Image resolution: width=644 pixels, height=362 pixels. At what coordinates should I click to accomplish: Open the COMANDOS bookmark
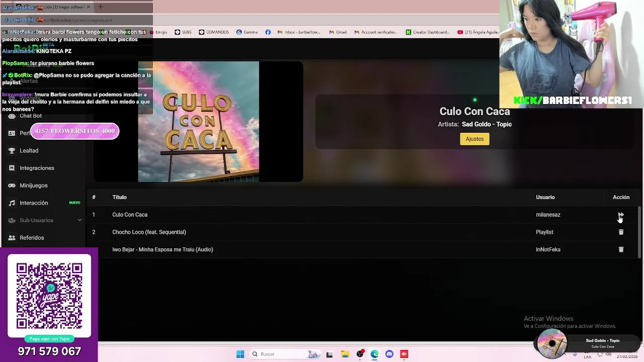pyautogui.click(x=213, y=32)
